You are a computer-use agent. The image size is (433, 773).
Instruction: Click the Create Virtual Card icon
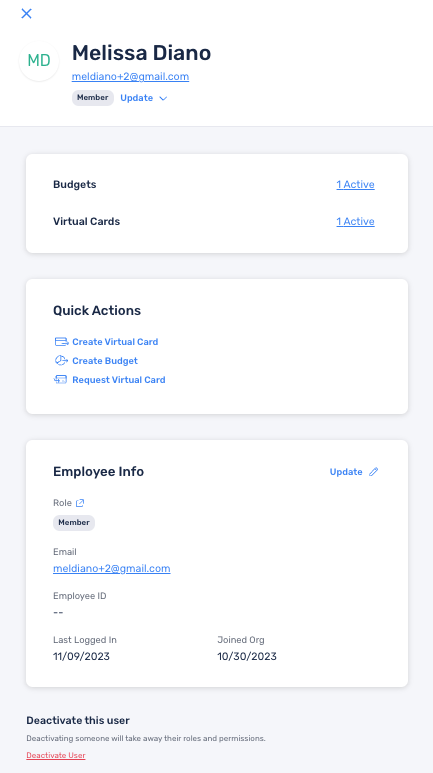click(x=61, y=342)
